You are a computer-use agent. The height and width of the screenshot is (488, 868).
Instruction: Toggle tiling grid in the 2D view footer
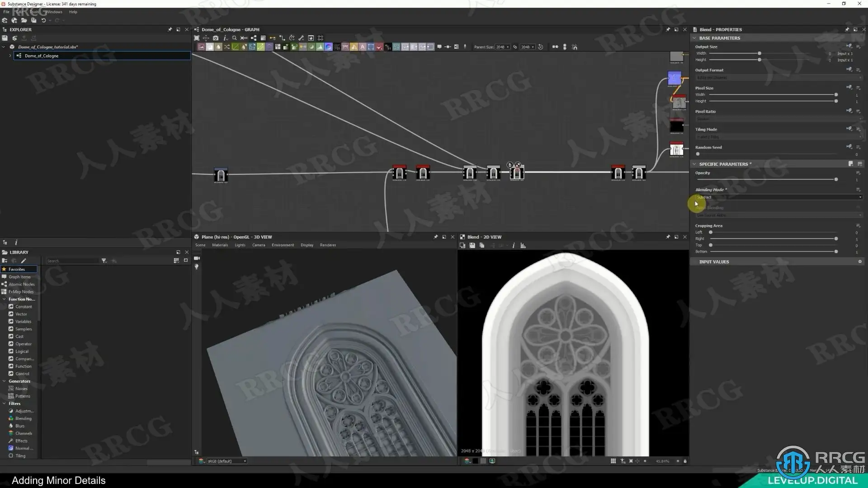pyautogui.click(x=613, y=461)
